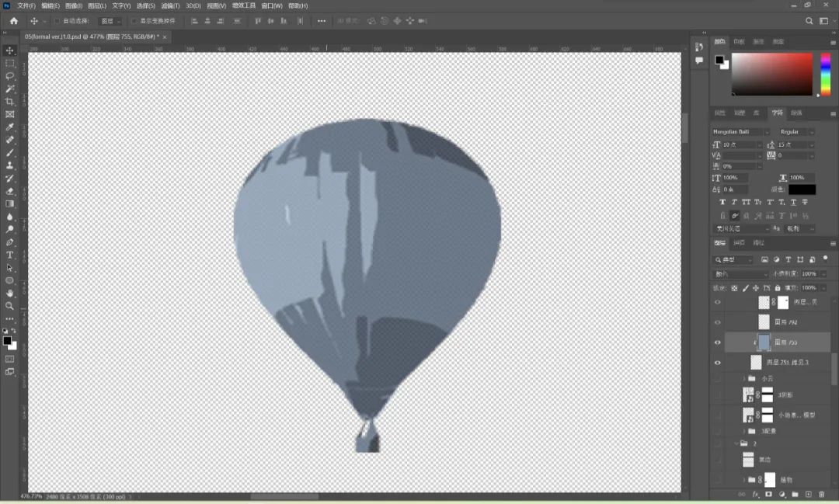Screen dimensions: 839x504
Task: Open the 窗口(W) menu
Action: (x=272, y=6)
